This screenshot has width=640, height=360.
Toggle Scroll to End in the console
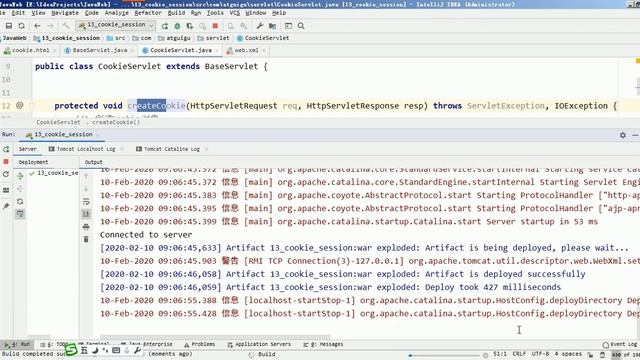click(86, 213)
